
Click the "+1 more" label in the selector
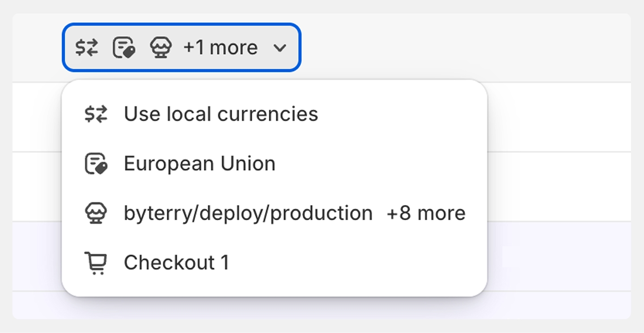220,47
